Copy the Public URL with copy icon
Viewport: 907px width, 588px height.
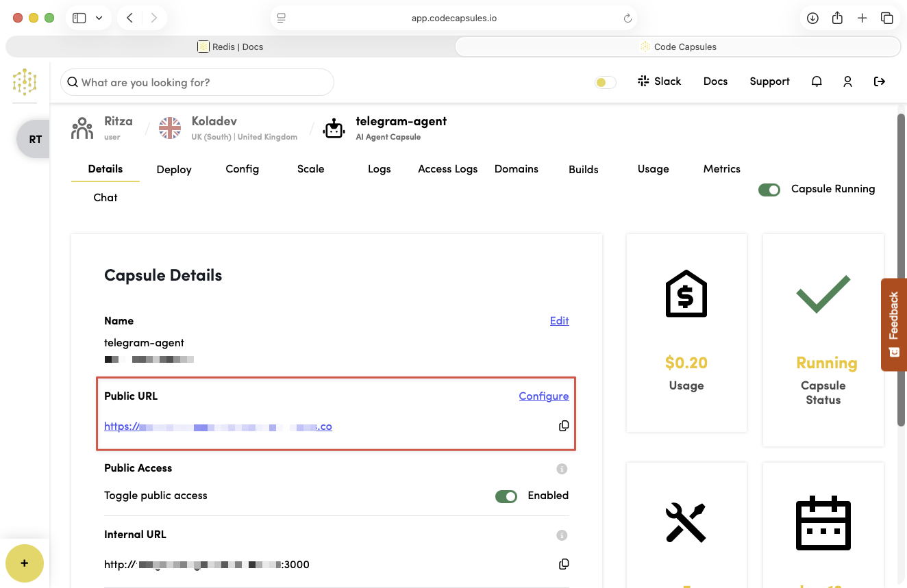coord(563,426)
